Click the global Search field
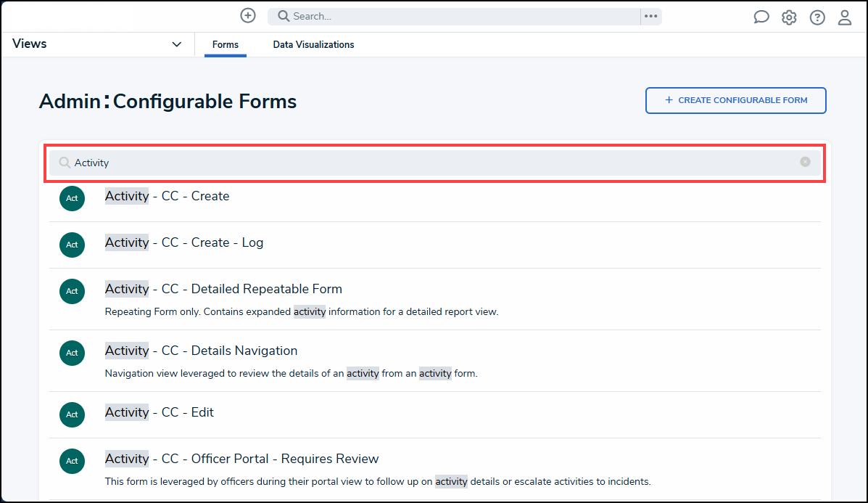 pyautogui.click(x=457, y=16)
